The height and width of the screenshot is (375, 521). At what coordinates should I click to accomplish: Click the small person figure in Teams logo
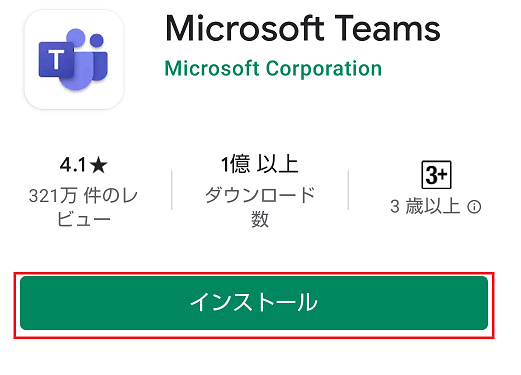98,57
